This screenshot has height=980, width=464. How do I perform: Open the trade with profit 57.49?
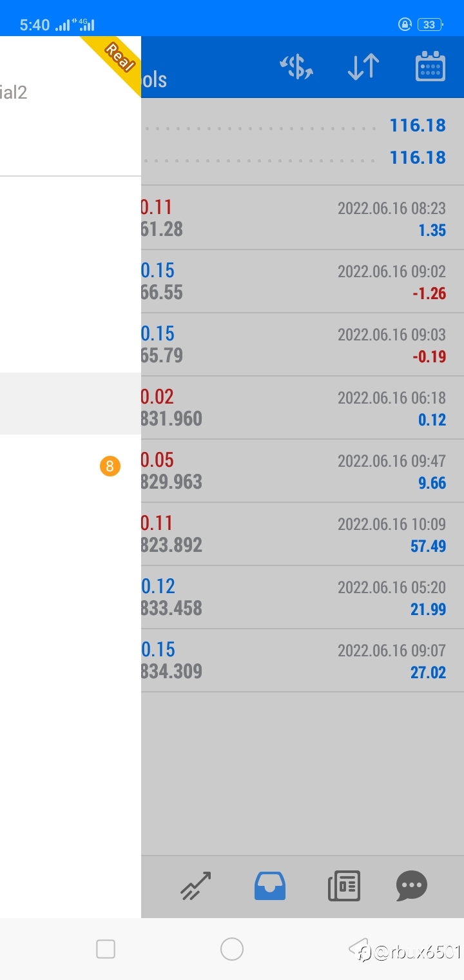pyautogui.click(x=302, y=534)
